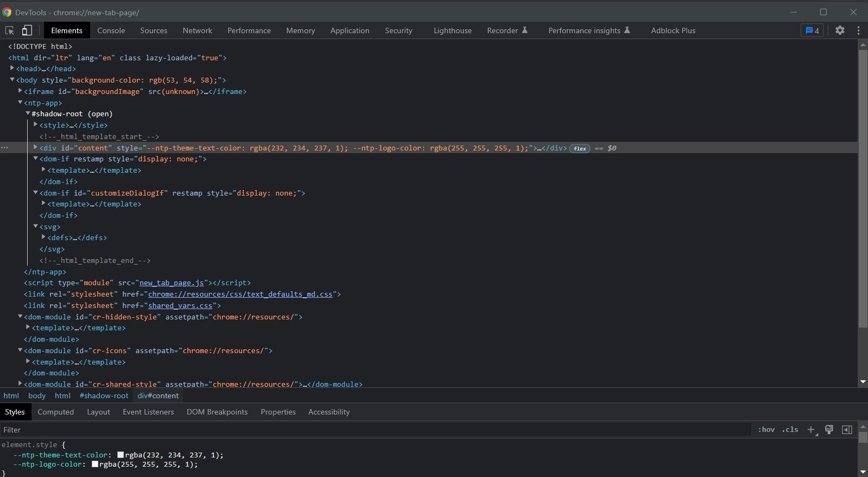Follow the shared_vars.css stylesheet link
868x477 pixels.
point(180,306)
